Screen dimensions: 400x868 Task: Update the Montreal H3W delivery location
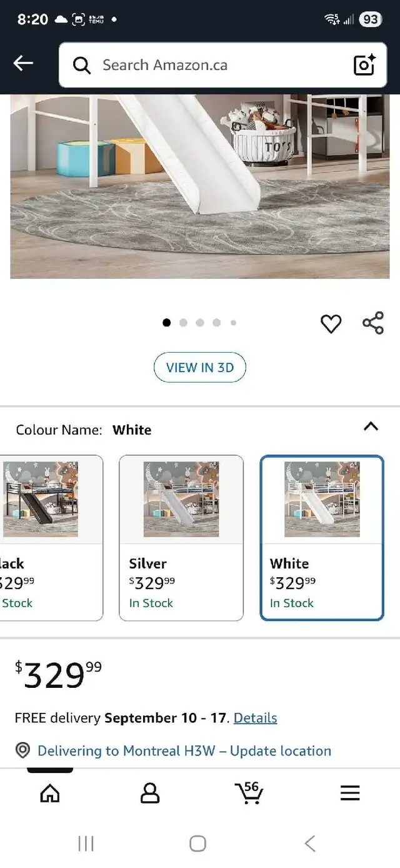(x=184, y=750)
